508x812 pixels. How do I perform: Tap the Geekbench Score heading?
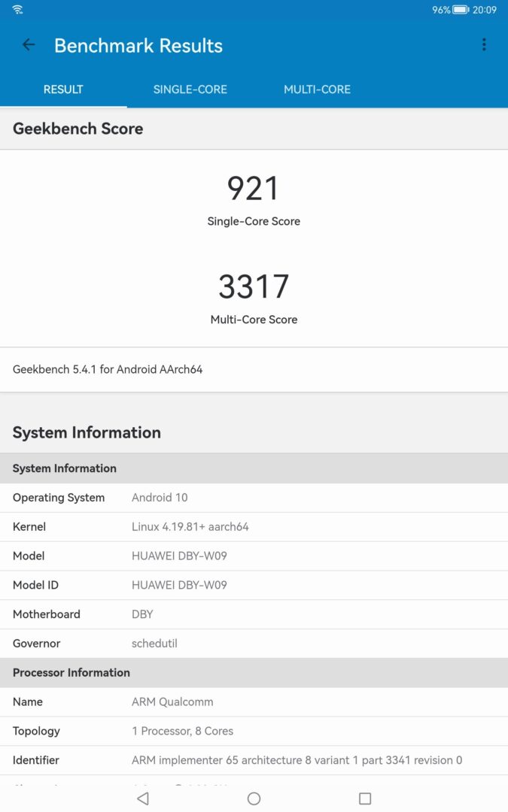pyautogui.click(x=78, y=129)
